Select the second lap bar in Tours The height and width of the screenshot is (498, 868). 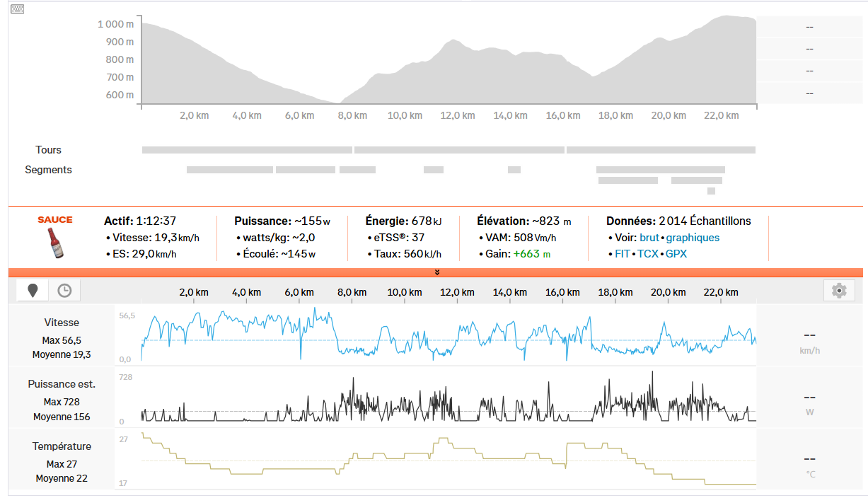pos(459,150)
